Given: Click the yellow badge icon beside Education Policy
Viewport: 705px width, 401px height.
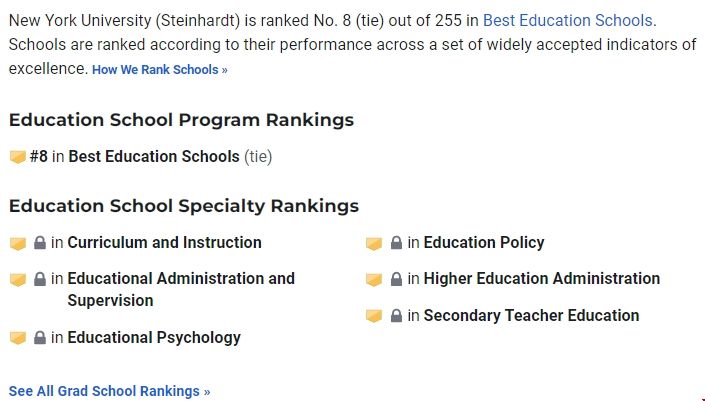Looking at the screenshot, I should click(374, 243).
